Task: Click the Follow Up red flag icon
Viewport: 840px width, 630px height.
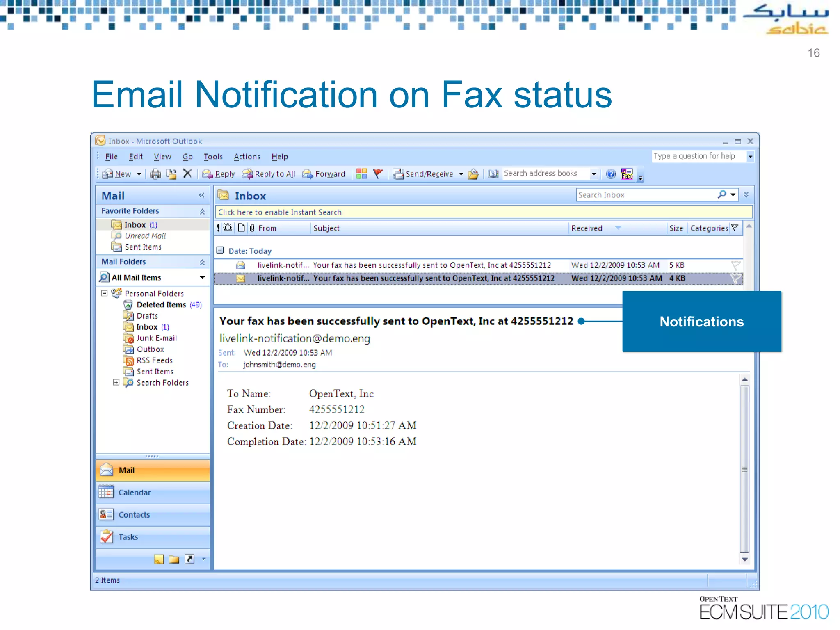Action: [378, 174]
